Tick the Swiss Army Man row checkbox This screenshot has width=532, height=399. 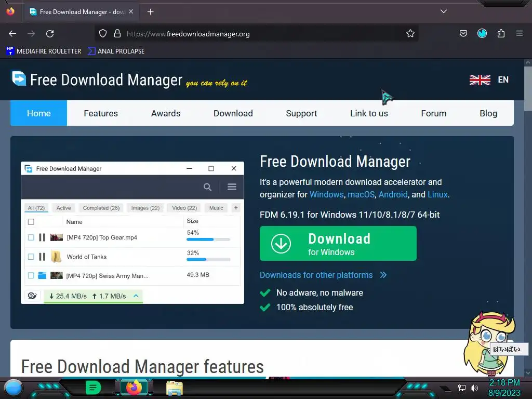[31, 275]
